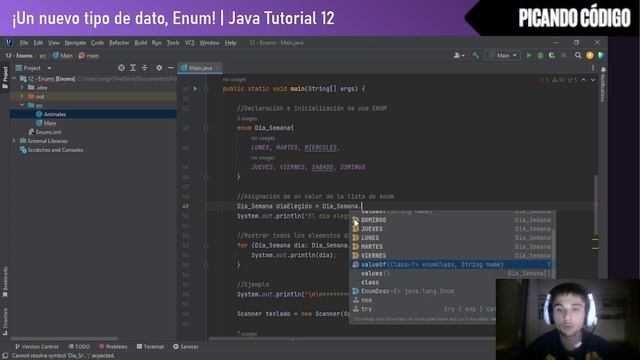This screenshot has height=360, width=640.
Task: Select valueOf(Class<T> enumClass, String name) suggestion
Action: (x=451, y=264)
